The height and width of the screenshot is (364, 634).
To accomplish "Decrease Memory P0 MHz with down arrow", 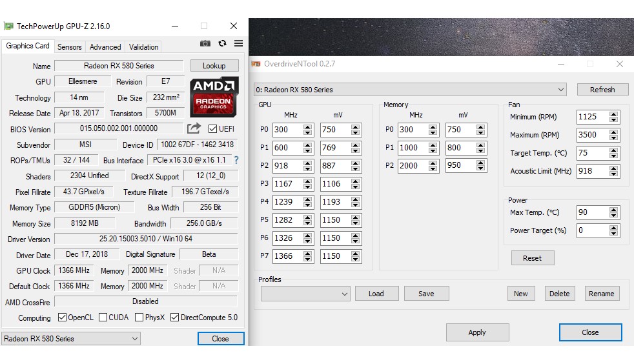I will [x=433, y=133].
